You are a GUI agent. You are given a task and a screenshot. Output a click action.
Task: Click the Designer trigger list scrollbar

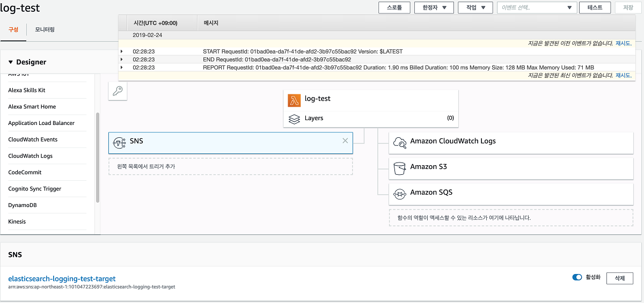pyautogui.click(x=98, y=158)
